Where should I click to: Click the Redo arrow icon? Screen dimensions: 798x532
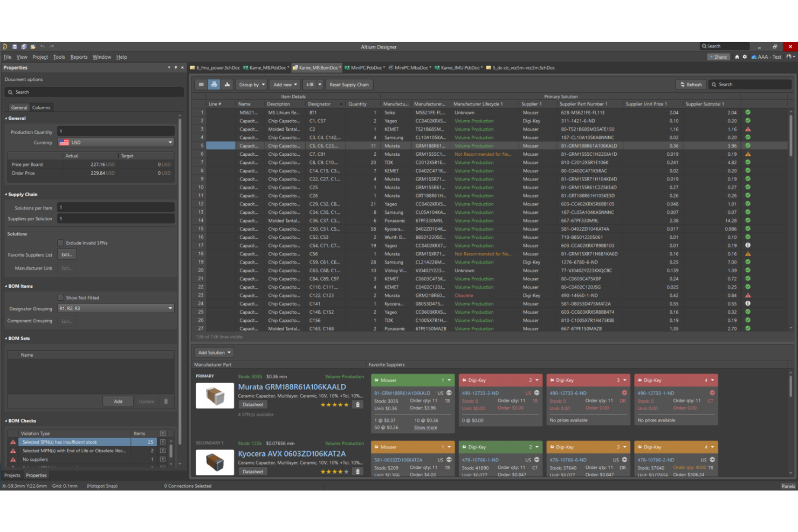(52, 47)
